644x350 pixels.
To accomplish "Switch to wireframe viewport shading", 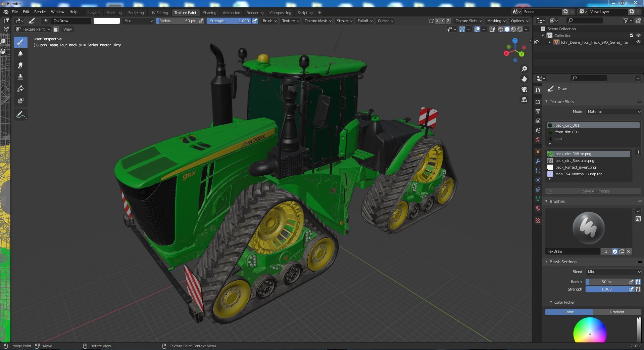I will [x=501, y=29].
